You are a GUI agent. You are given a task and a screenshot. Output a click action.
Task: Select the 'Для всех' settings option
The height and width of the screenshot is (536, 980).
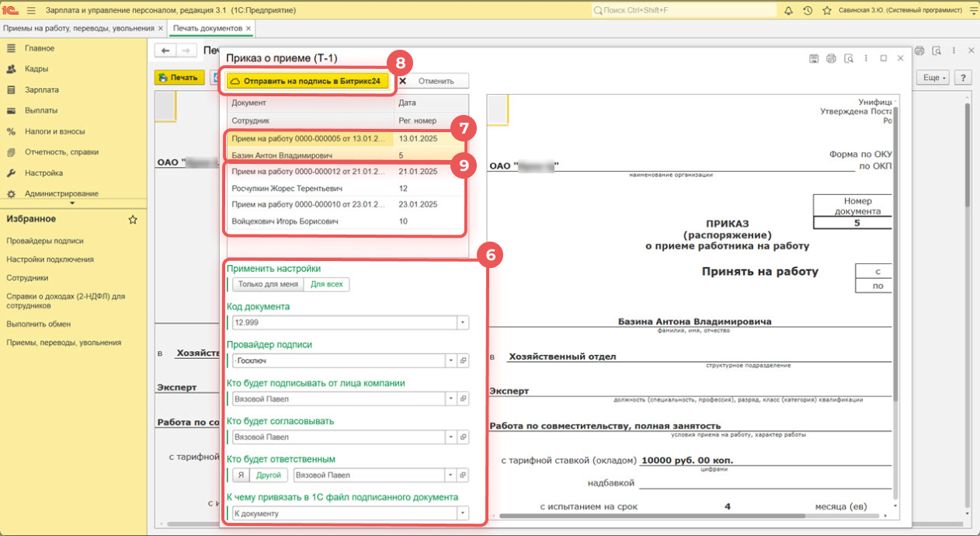click(x=326, y=284)
